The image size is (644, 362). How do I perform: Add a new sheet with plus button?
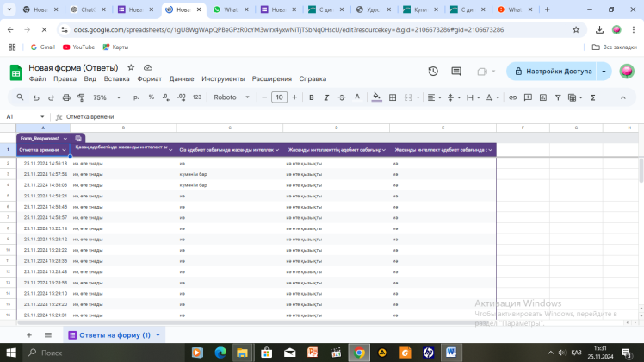pos(29,335)
